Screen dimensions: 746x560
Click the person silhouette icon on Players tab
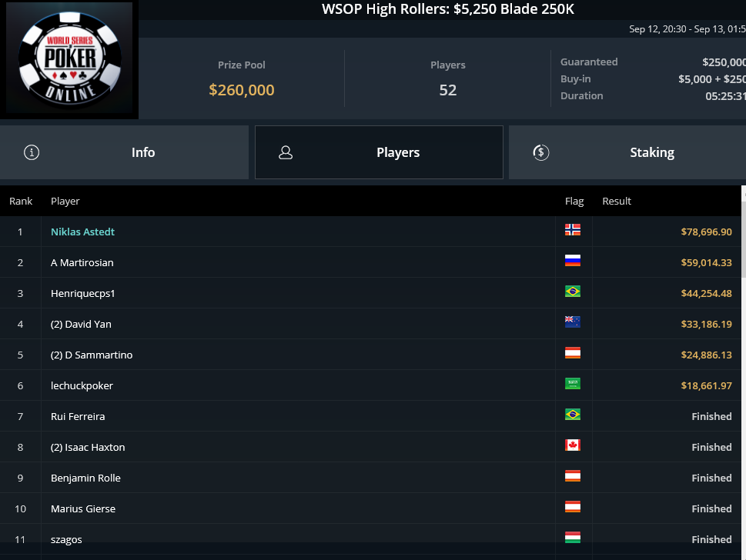[x=286, y=152]
